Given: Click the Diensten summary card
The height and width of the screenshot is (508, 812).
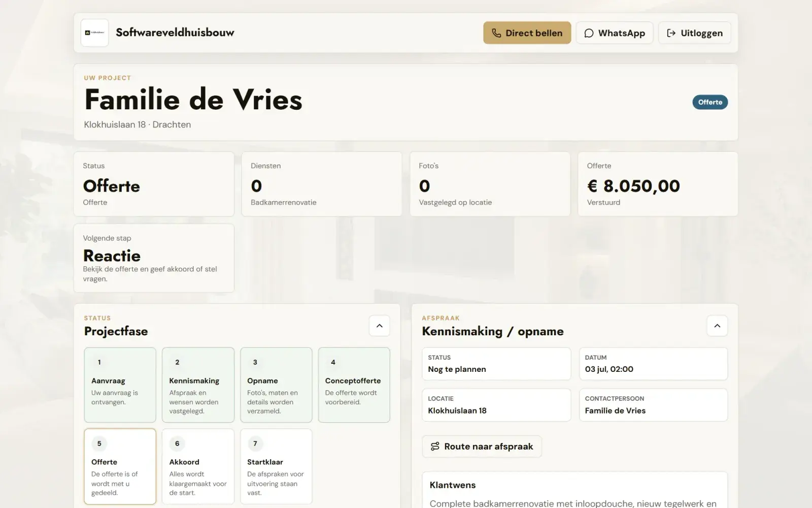Looking at the screenshot, I should point(322,184).
